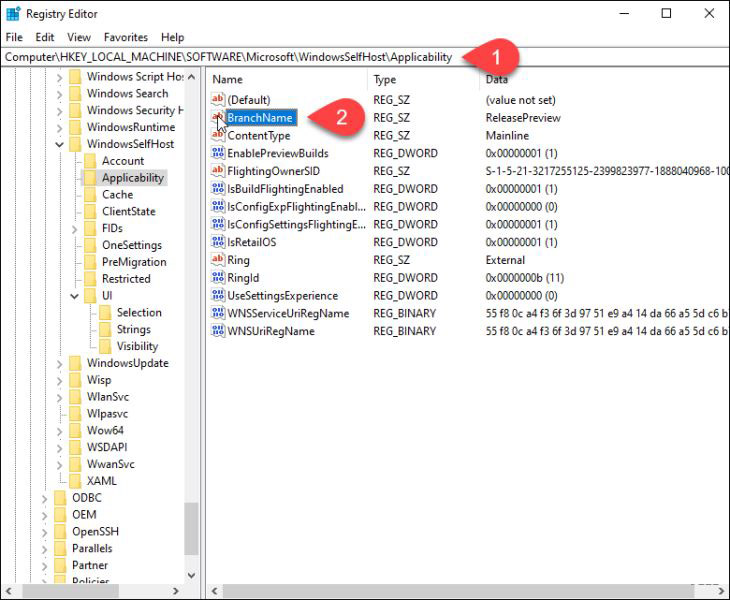The height and width of the screenshot is (600, 730).
Task: Select the OpenSSH key in tree
Action: 95,532
